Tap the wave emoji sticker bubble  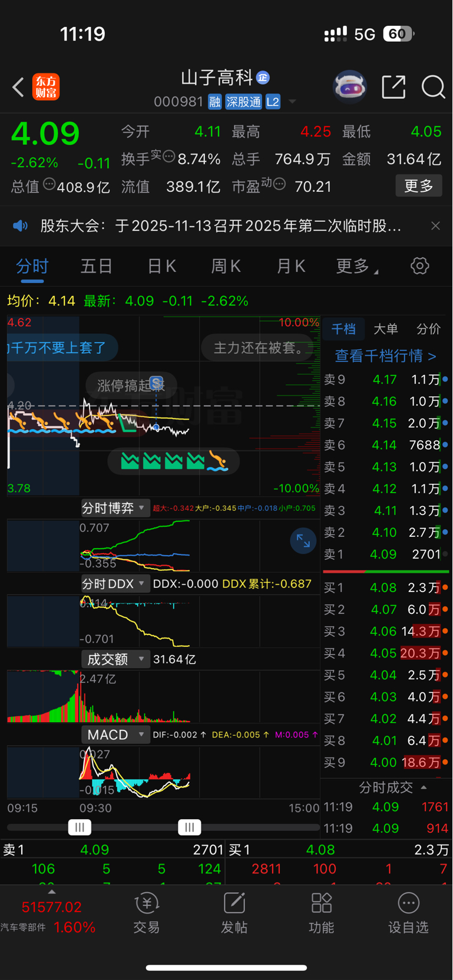click(x=173, y=461)
